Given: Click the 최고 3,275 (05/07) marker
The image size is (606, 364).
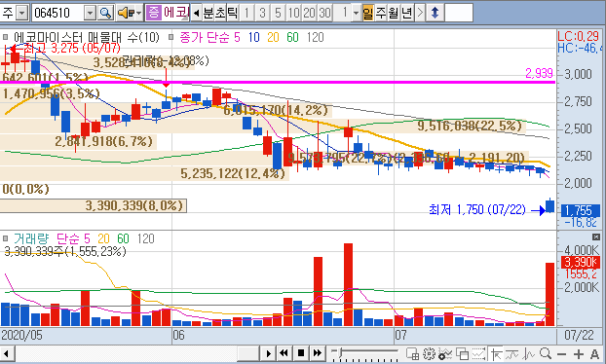Looking at the screenshot, I should [x=72, y=49].
